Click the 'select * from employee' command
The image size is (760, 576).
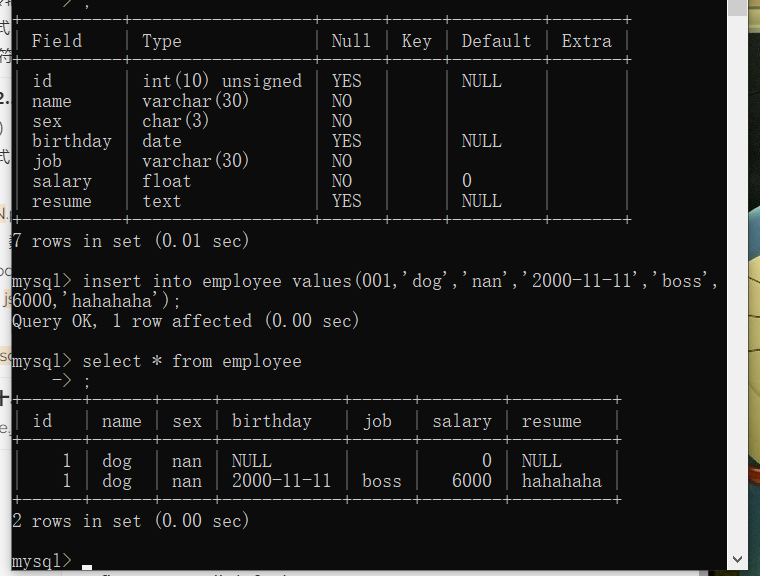pyautogui.click(x=192, y=361)
